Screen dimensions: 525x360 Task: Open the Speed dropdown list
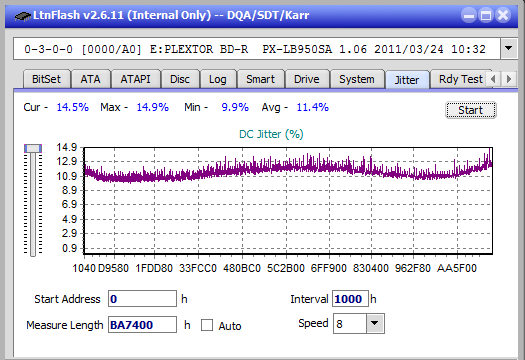coord(375,323)
